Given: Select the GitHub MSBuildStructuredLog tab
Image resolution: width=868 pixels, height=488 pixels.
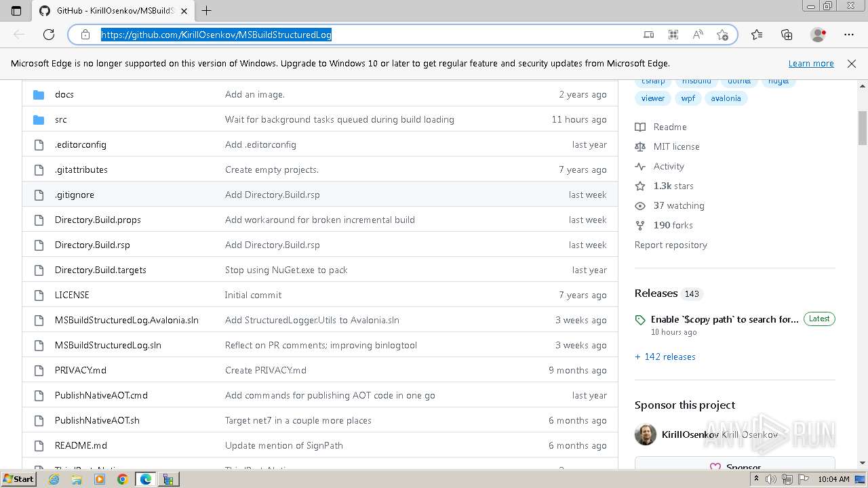Looking at the screenshot, I should coord(113,11).
